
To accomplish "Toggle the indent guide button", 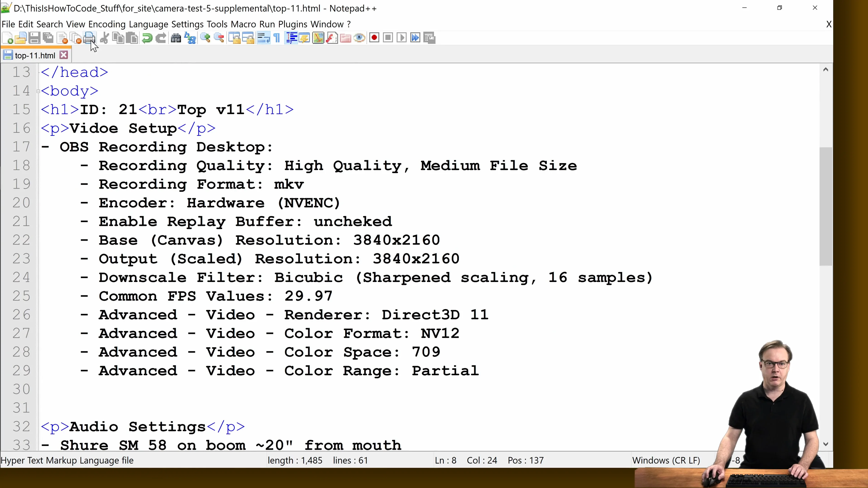I will [291, 38].
